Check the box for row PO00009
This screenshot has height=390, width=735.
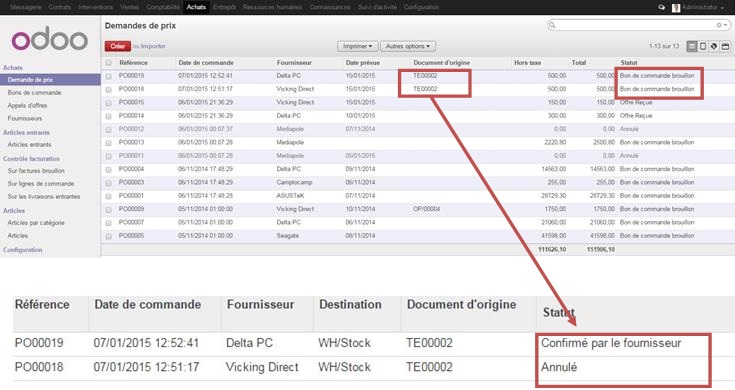click(109, 210)
